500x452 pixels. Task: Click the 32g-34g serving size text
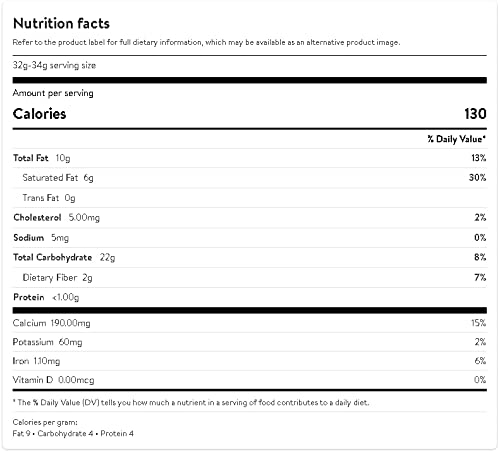tap(54, 65)
